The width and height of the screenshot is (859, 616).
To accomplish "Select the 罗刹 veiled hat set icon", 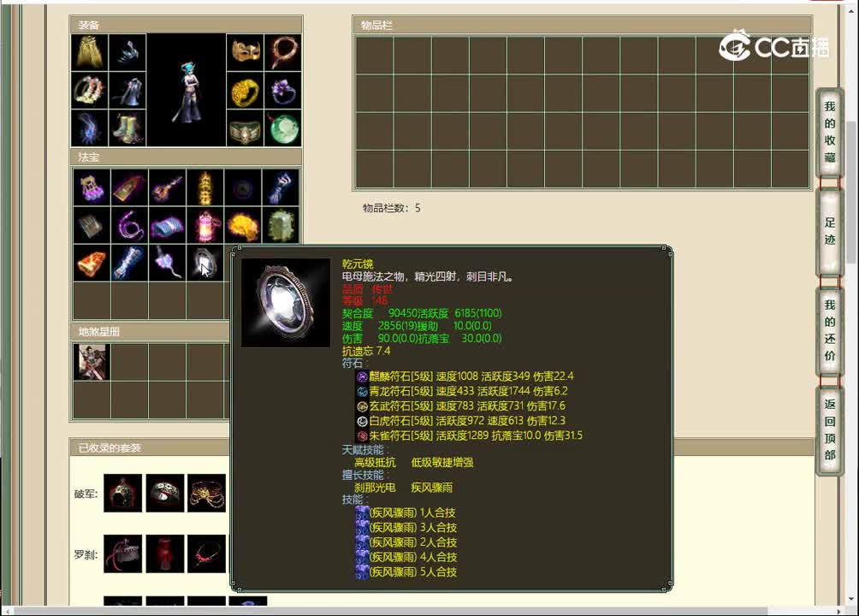I will tap(122, 554).
